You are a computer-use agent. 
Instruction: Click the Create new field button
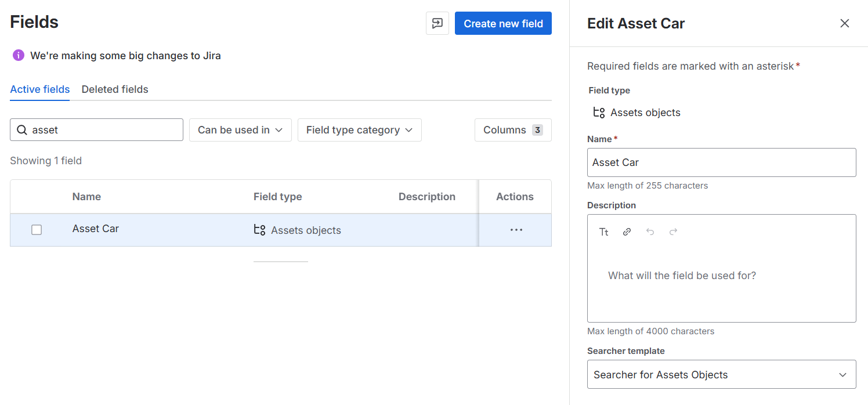click(x=503, y=23)
